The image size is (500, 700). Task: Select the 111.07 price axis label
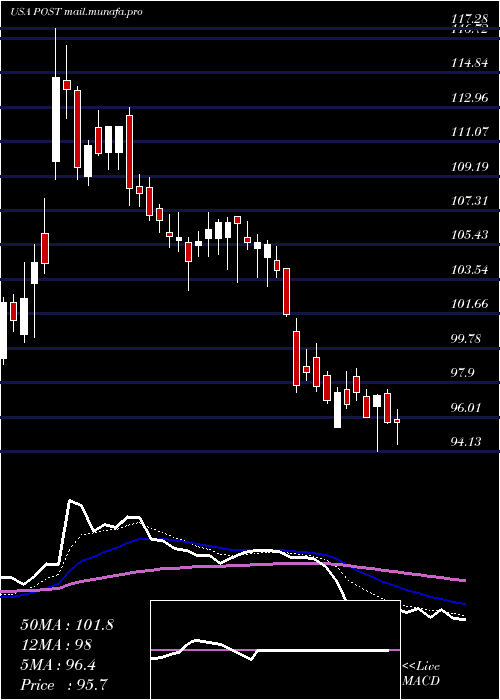(x=469, y=132)
